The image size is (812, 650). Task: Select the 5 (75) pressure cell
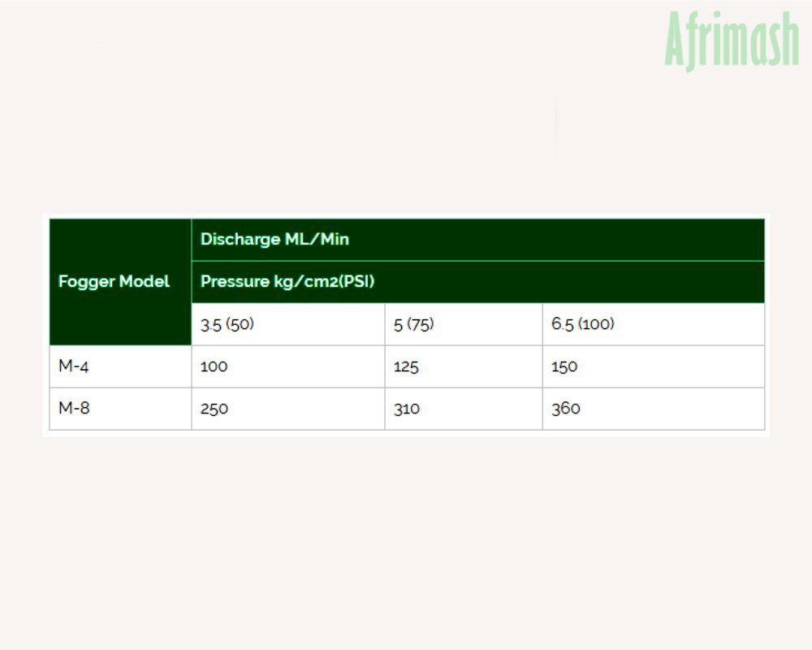(x=464, y=324)
